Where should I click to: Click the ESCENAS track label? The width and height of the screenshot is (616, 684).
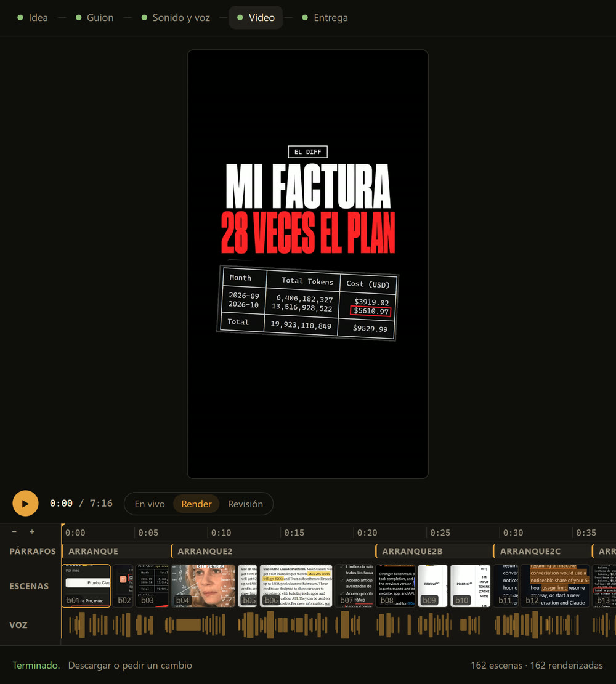pyautogui.click(x=29, y=586)
